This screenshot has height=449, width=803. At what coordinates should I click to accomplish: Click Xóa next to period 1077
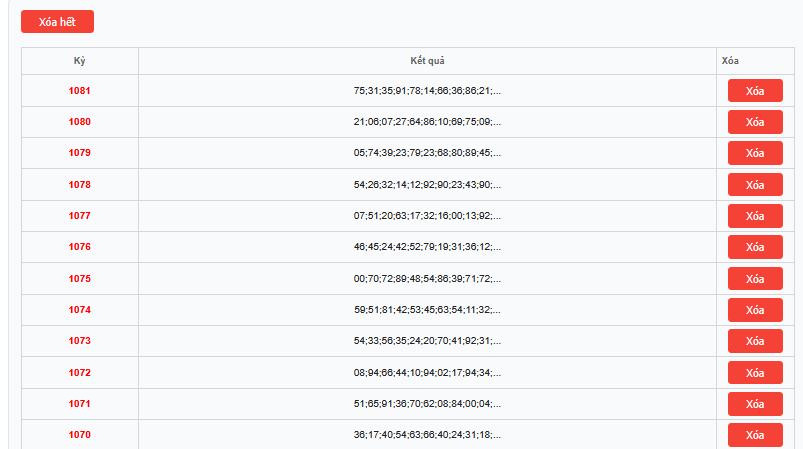pos(755,216)
